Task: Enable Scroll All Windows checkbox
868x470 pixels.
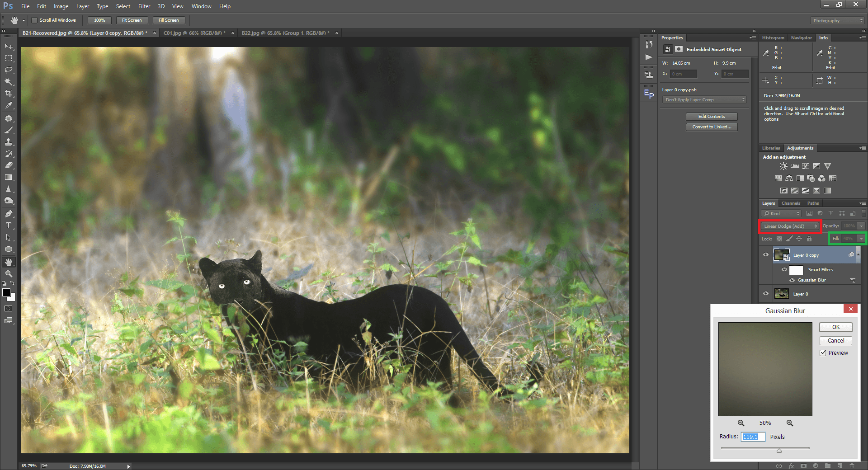Action: click(x=34, y=20)
